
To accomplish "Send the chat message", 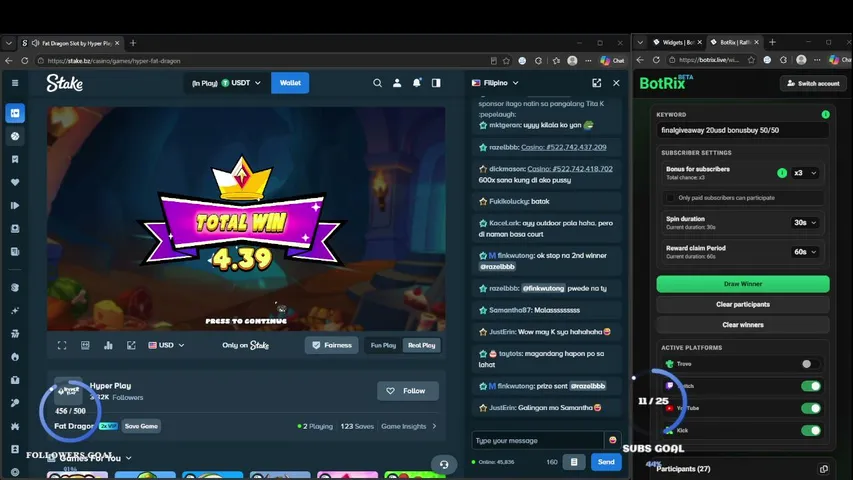I will tap(606, 461).
